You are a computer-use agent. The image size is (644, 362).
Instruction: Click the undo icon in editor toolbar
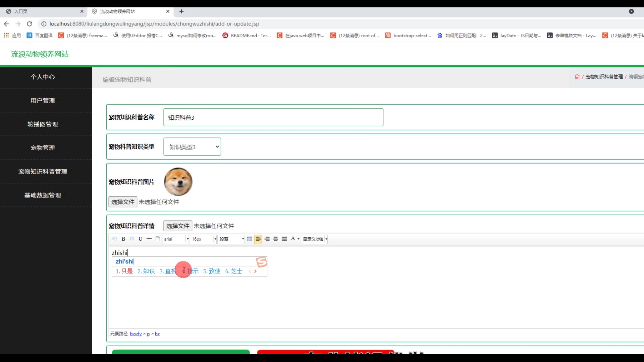[115, 239]
